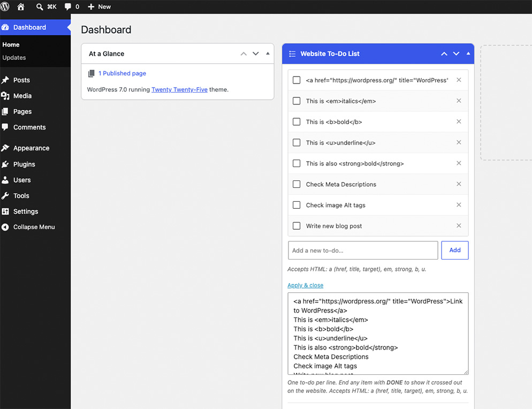
Task: Mark 'Check Meta Descriptions' as done
Action: (x=297, y=184)
